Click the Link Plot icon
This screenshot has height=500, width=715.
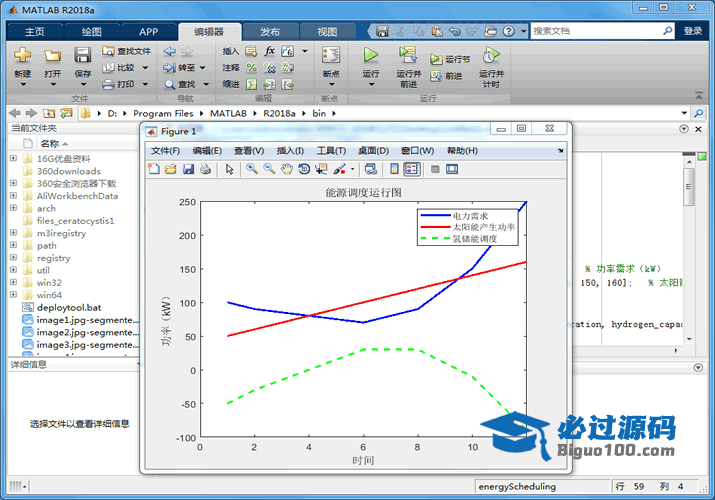pyautogui.click(x=371, y=169)
